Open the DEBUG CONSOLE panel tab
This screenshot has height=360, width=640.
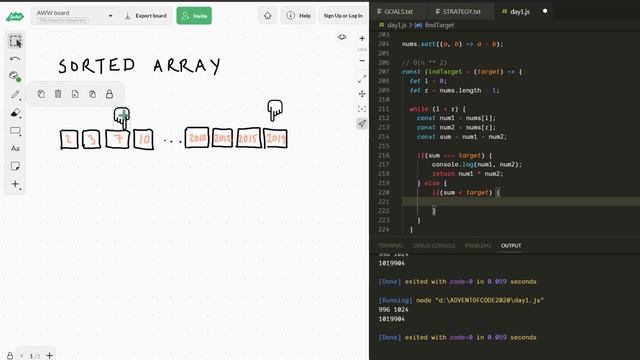pyautogui.click(x=434, y=246)
